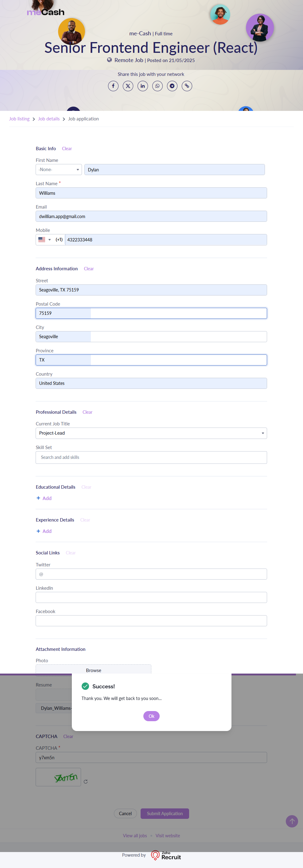Share job on X (Twitter) icon
The image size is (303, 868).
point(128,86)
